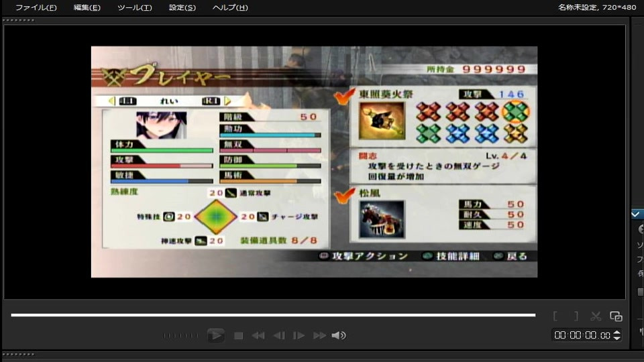Split the clip with the scissors icon
Screen dimensions: 644x362
click(x=596, y=316)
